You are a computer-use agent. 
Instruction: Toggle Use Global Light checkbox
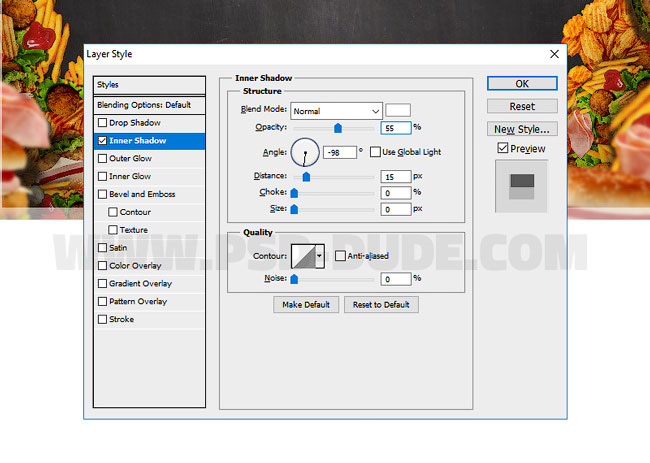coord(375,152)
